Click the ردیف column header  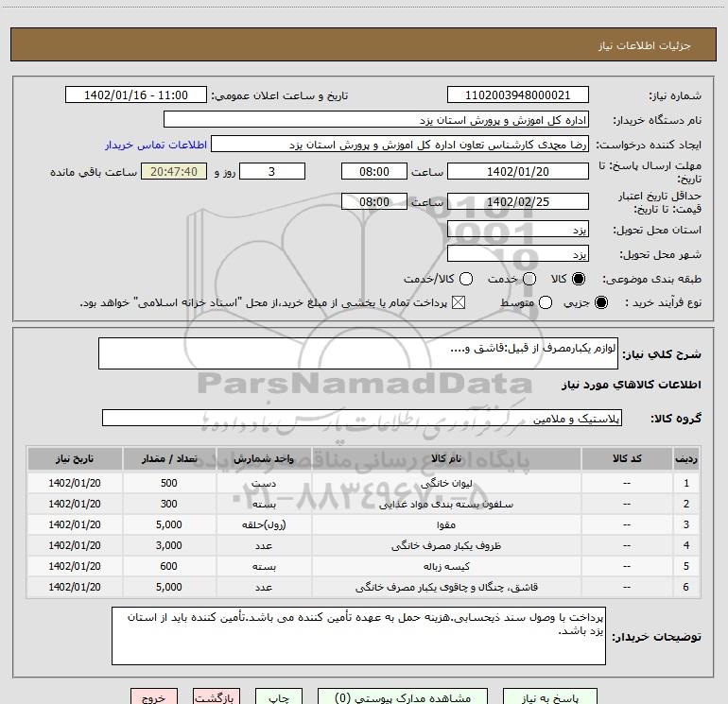pyautogui.click(x=686, y=459)
